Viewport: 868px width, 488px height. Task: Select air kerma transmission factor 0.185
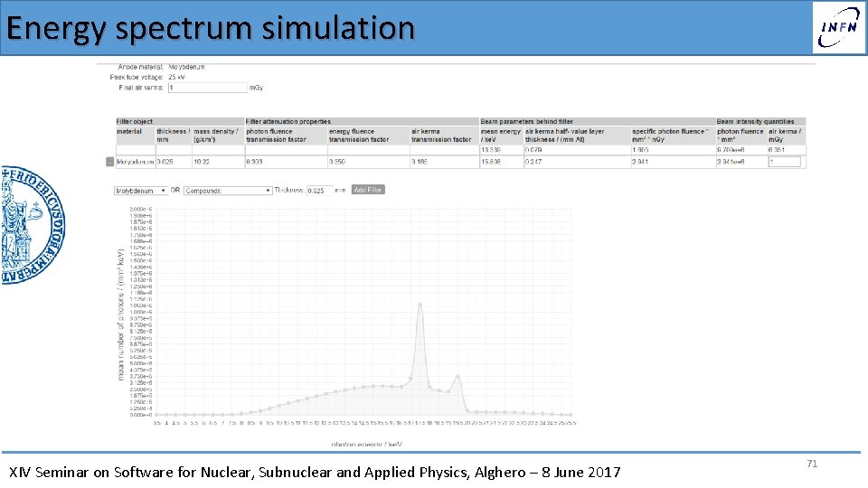point(420,162)
